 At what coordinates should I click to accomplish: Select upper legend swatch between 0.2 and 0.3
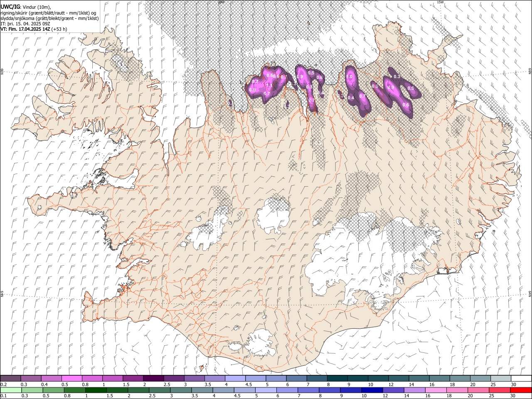click(x=11, y=379)
